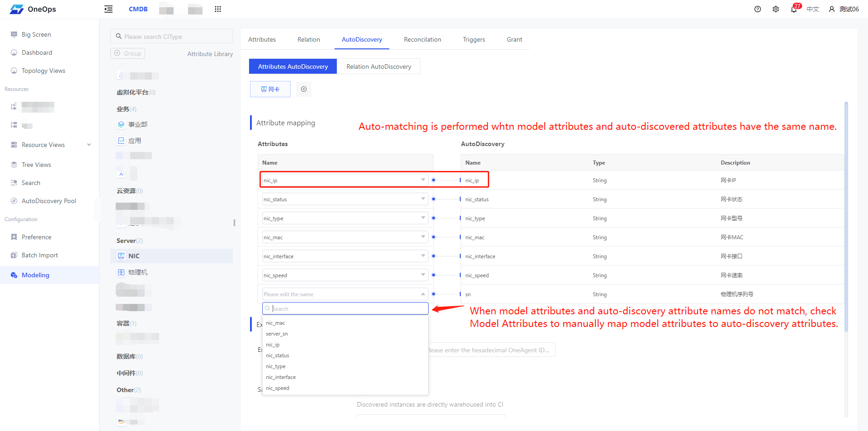Open Attribute Library link

point(210,54)
